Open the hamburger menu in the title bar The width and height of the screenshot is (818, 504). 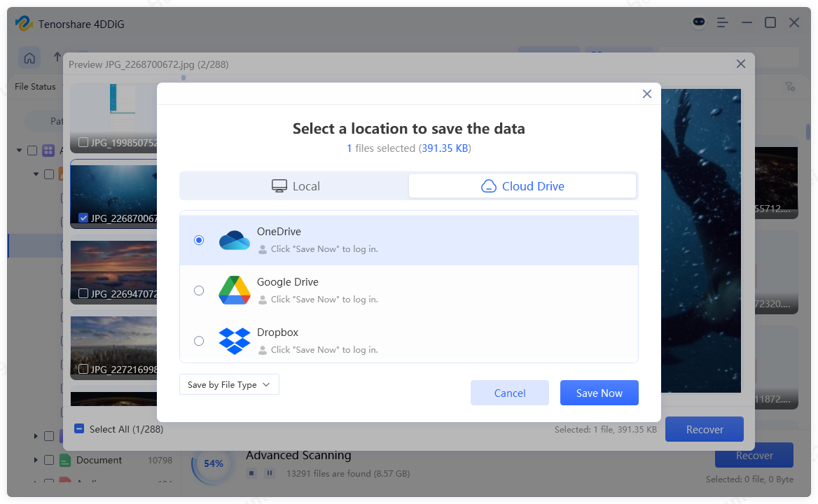(722, 22)
